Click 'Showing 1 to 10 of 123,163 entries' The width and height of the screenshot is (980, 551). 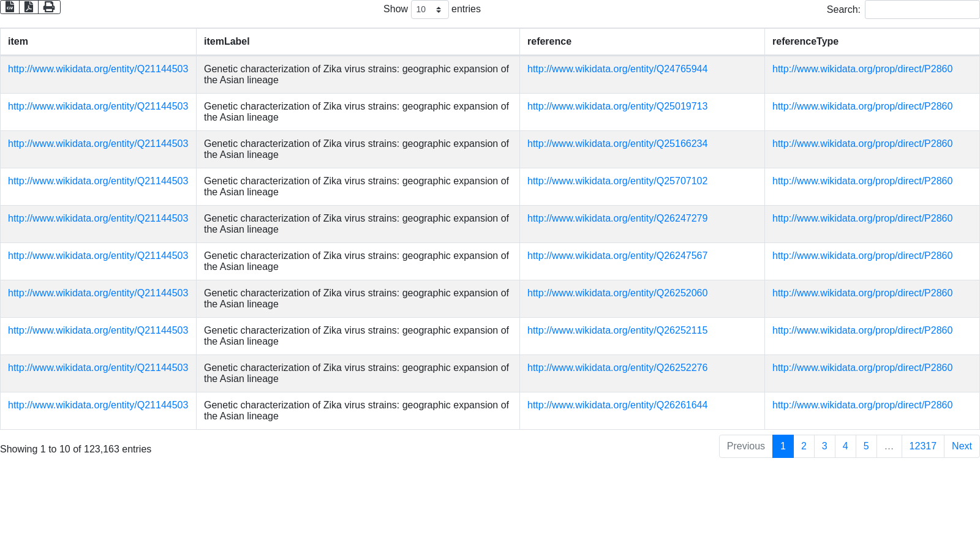point(76,449)
